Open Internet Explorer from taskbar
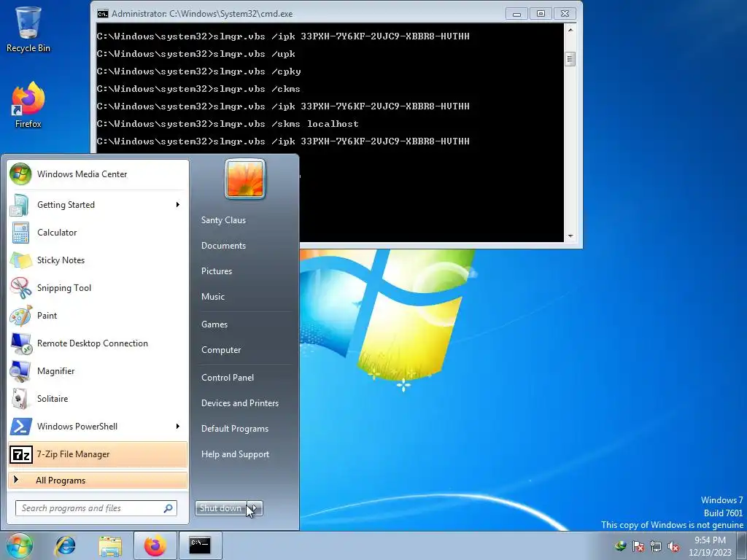747x560 pixels. pos(65,545)
